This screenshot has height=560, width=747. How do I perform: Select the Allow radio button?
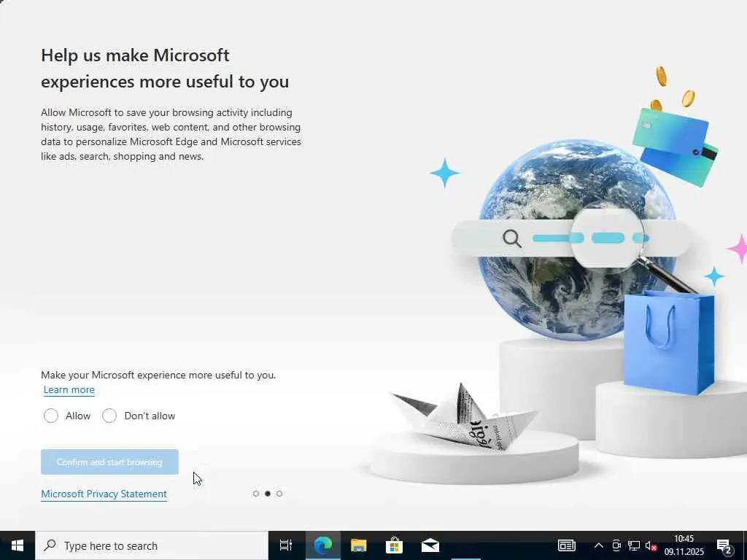click(51, 416)
